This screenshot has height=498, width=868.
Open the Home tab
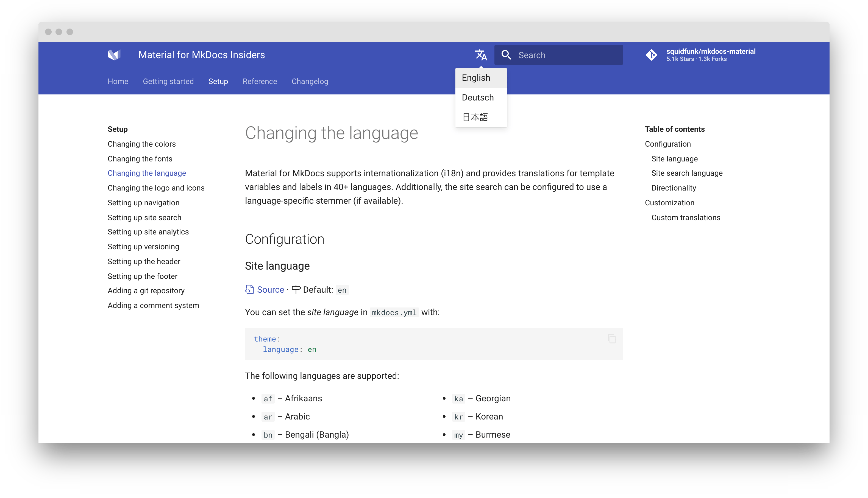[118, 82]
